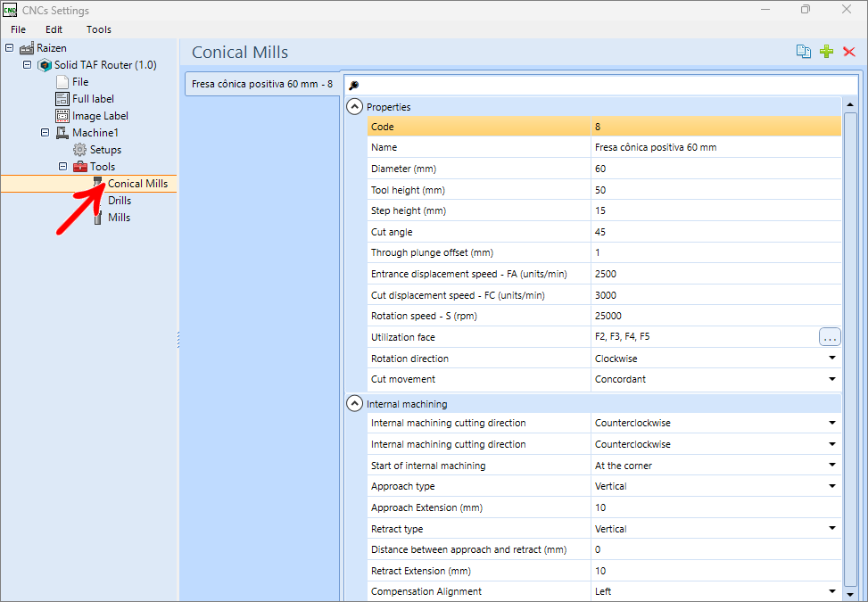Viewport: 868px width, 602px height.
Task: Open the Retract type dropdown
Action: tap(832, 528)
